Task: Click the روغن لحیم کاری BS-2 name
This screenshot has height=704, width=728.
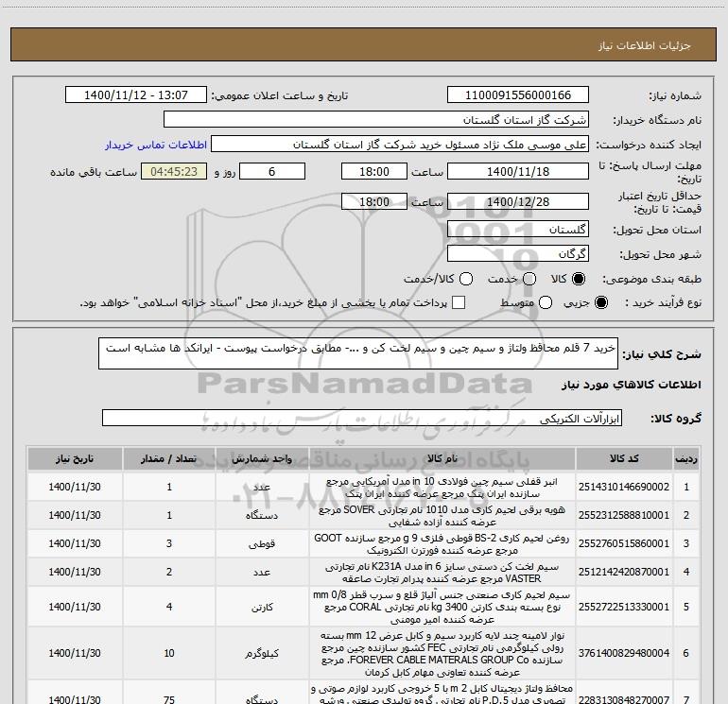Action: [x=442, y=544]
